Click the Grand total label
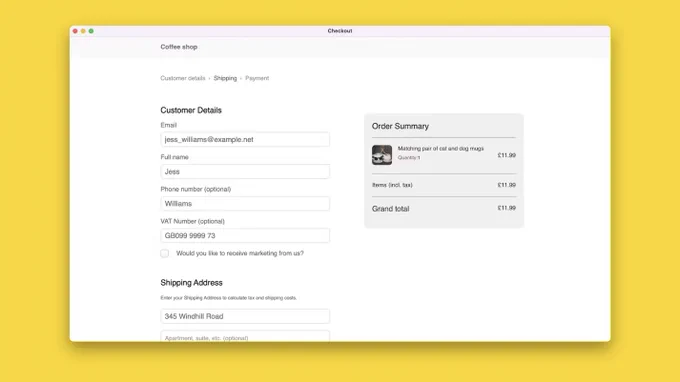680x382 pixels. tap(390, 209)
